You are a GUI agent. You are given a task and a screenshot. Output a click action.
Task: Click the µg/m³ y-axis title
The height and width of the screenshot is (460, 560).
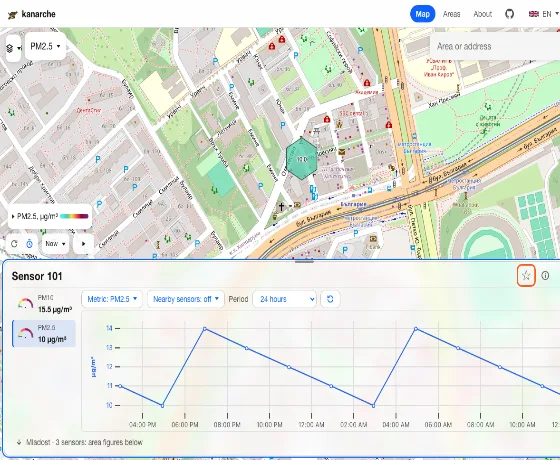94,367
